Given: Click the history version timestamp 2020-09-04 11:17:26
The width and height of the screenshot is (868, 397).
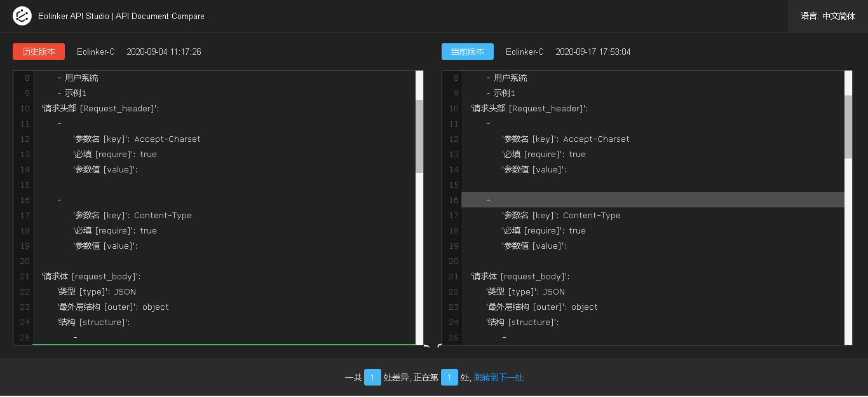Looking at the screenshot, I should click(164, 52).
